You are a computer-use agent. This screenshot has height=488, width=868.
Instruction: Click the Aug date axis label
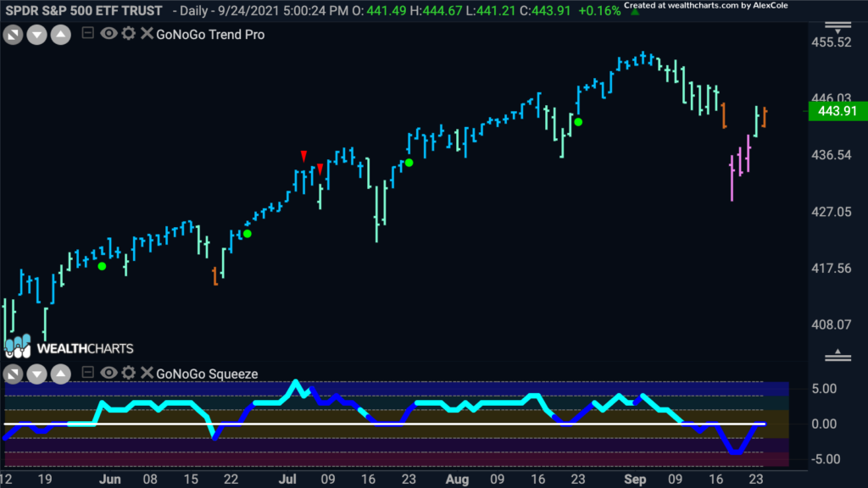(457, 480)
